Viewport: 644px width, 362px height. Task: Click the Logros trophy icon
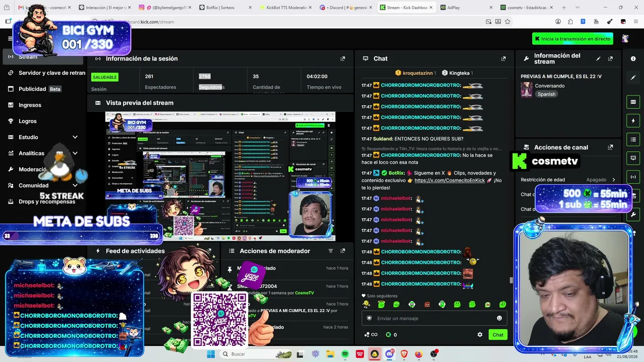pyautogui.click(x=11, y=121)
